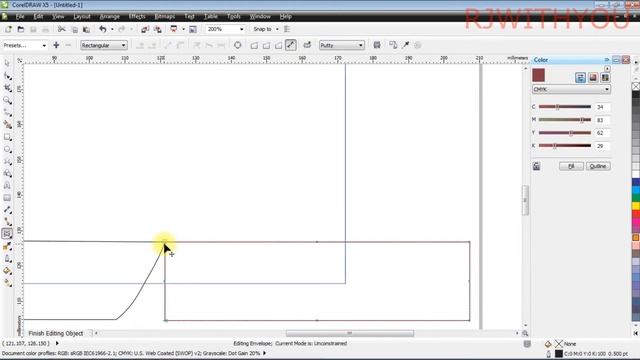640x360 pixels.
Task: Open the Arrange menu
Action: (109, 16)
